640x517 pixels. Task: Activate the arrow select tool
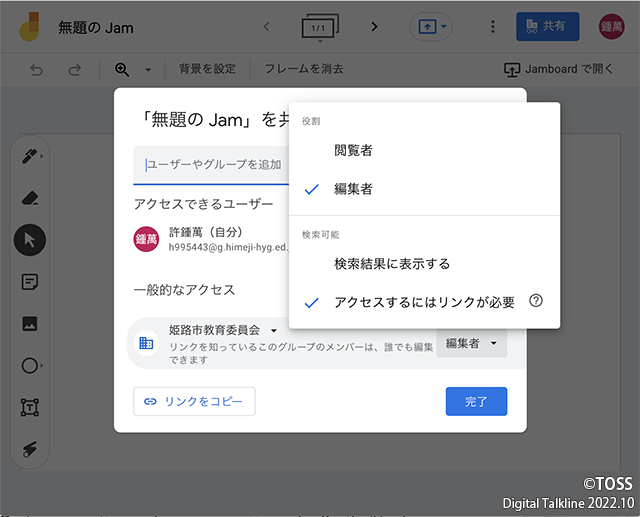(29, 240)
